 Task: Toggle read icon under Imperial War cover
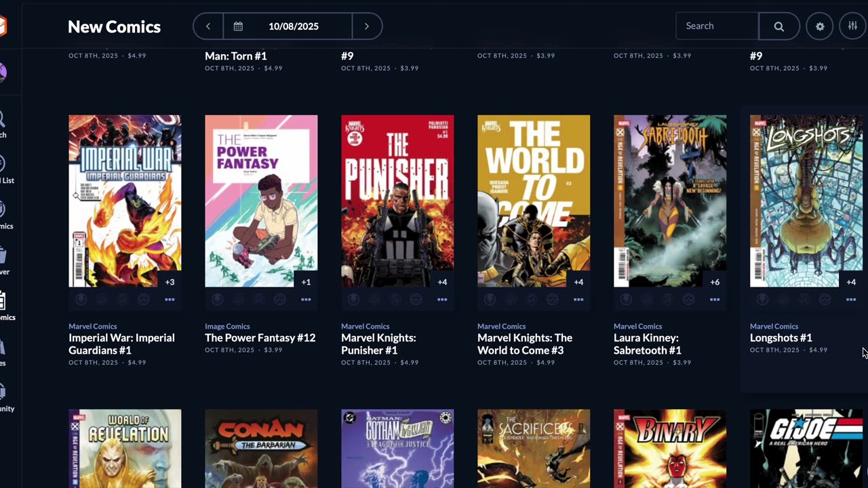123,300
